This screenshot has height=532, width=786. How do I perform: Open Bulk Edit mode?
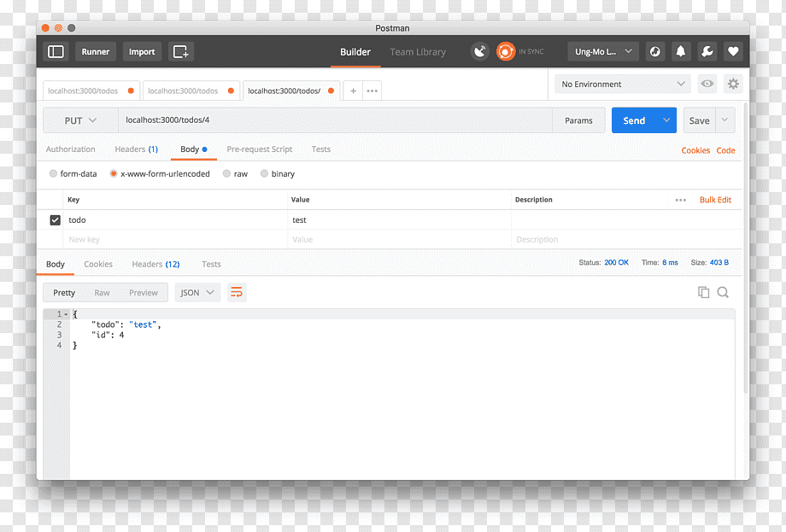click(715, 200)
